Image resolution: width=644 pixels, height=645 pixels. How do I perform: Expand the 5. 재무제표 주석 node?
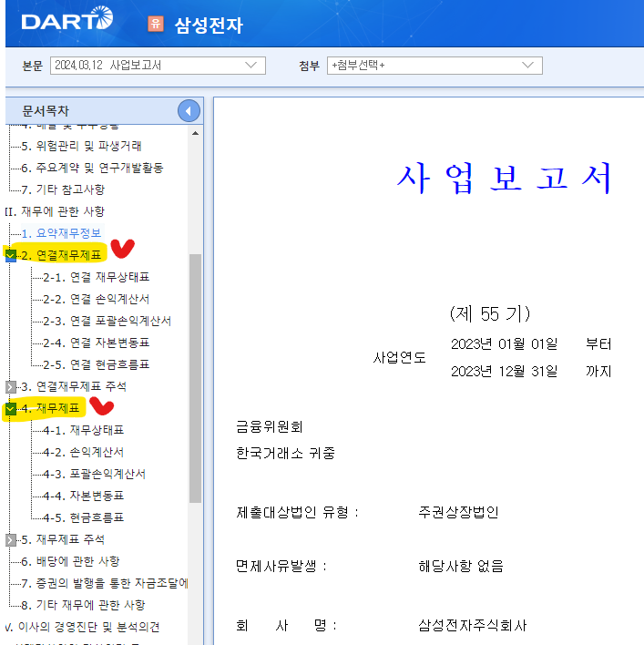11,539
